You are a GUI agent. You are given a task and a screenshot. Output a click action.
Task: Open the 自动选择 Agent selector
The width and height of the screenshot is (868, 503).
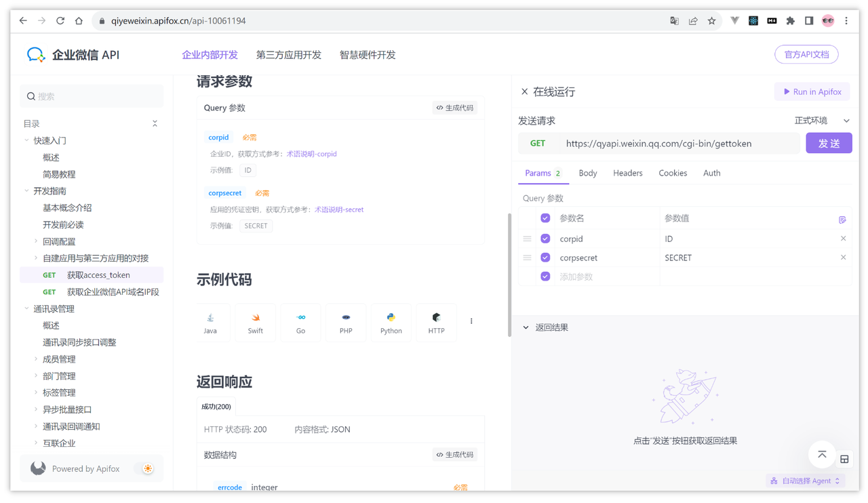(806, 481)
